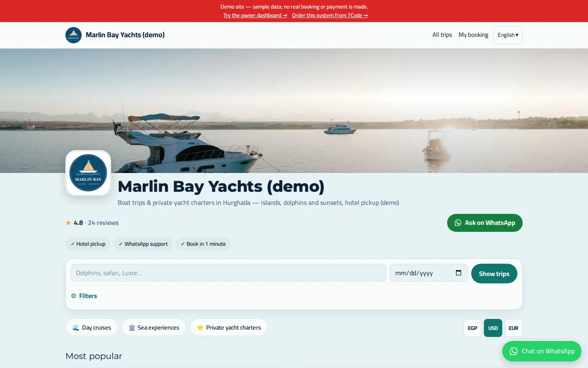
Task: Open the English language dropdown
Action: tap(508, 35)
